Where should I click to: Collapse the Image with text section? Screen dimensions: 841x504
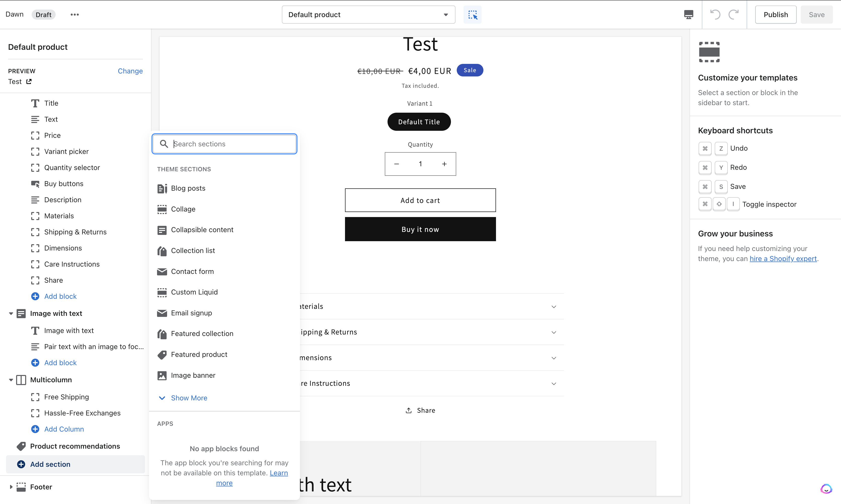11,313
